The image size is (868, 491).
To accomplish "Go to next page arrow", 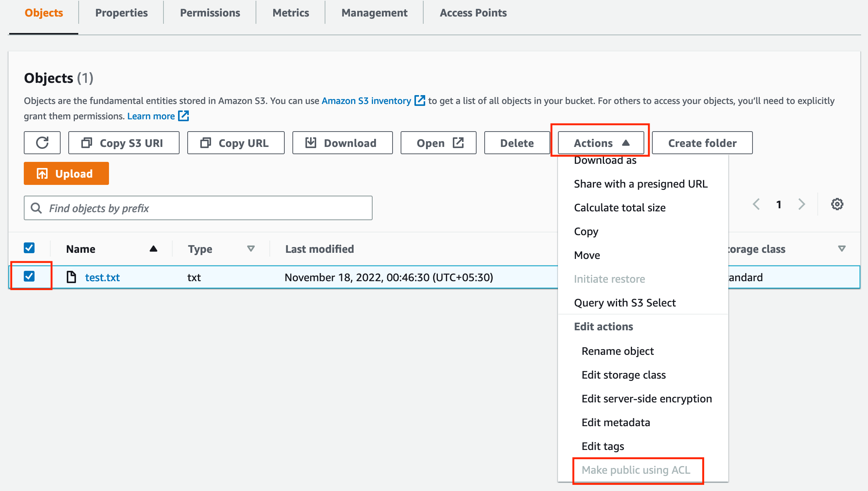I will tap(802, 204).
